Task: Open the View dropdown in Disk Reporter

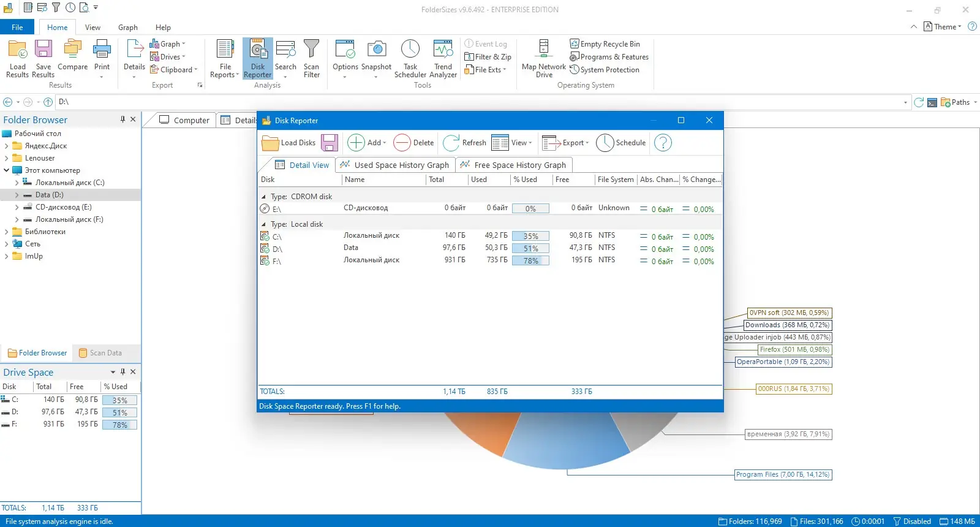Action: click(x=512, y=143)
